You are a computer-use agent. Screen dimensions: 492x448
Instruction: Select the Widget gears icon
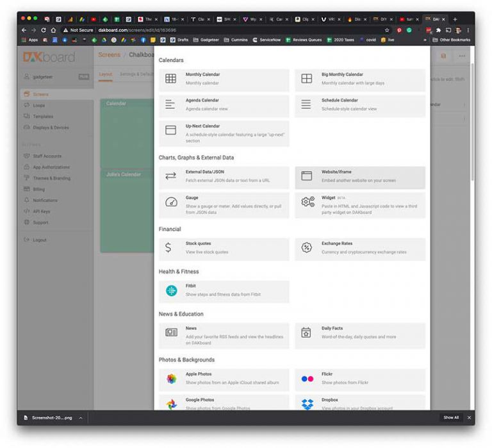pyautogui.click(x=307, y=202)
